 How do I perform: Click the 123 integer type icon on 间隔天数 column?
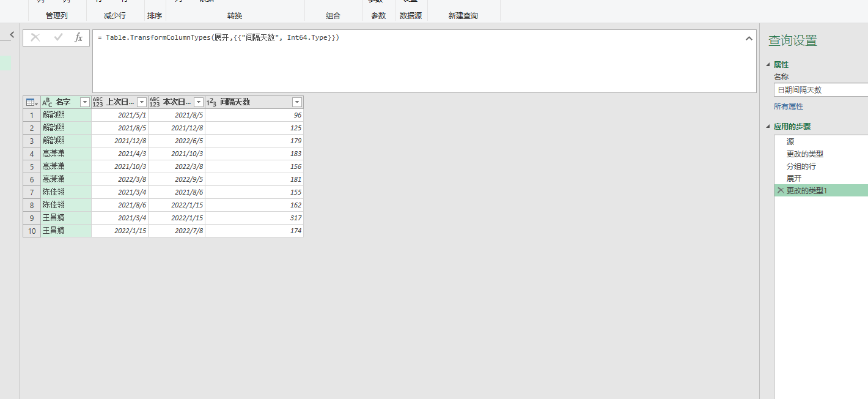[211, 102]
